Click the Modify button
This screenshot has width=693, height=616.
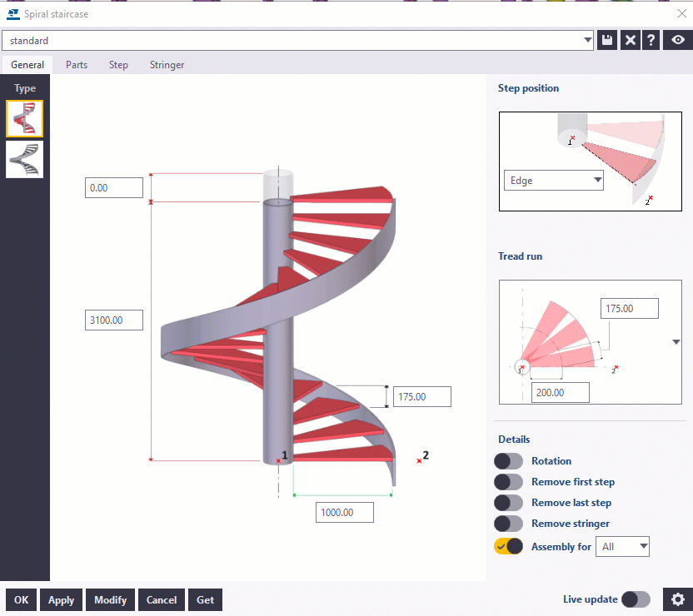(x=110, y=599)
